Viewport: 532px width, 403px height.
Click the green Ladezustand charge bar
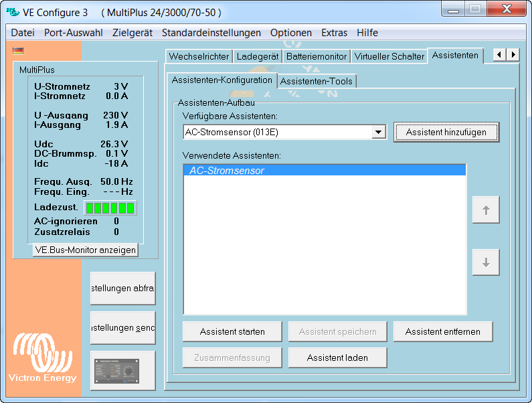110,208
